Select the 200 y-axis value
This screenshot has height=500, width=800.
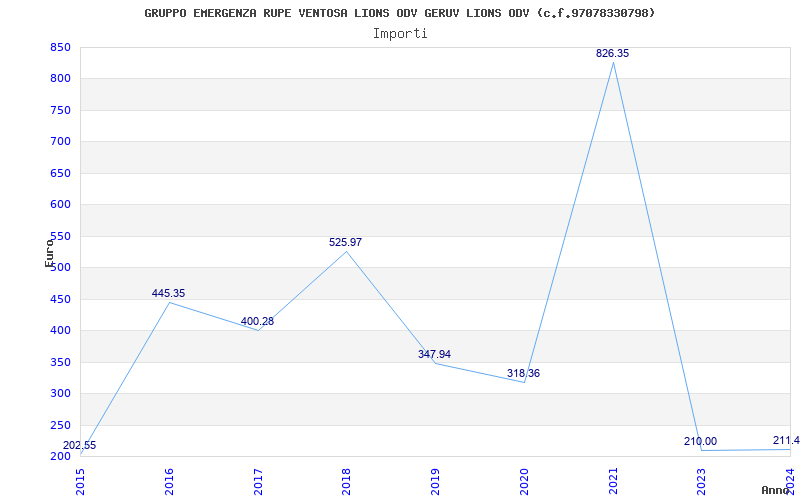click(x=60, y=457)
